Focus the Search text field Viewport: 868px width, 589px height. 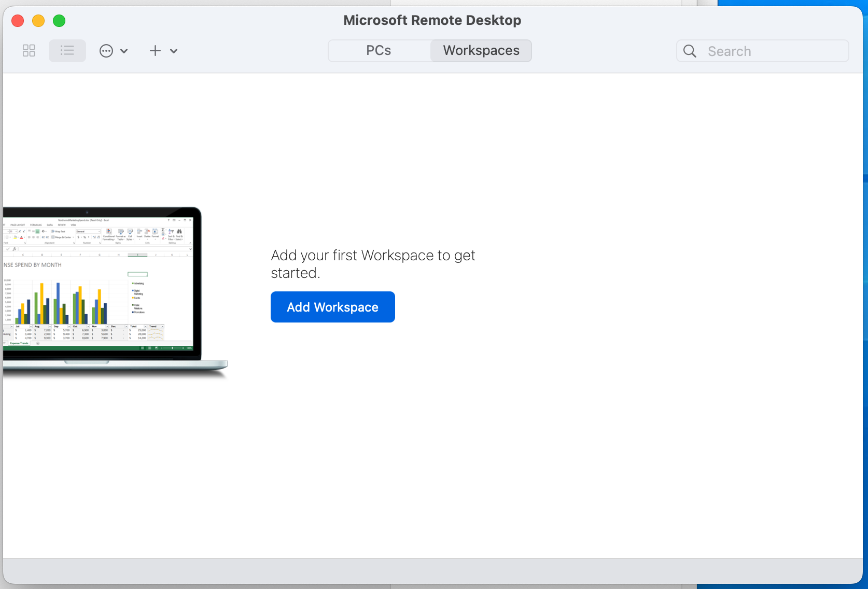point(773,51)
